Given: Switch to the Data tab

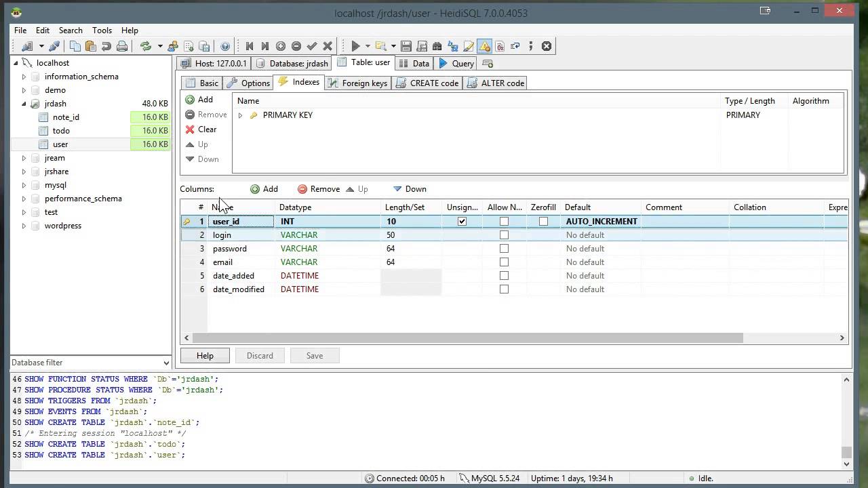Looking at the screenshot, I should click(x=414, y=63).
